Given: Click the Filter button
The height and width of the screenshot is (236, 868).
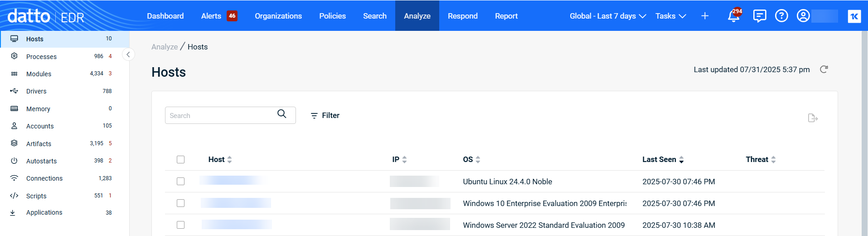Looking at the screenshot, I should point(325,116).
